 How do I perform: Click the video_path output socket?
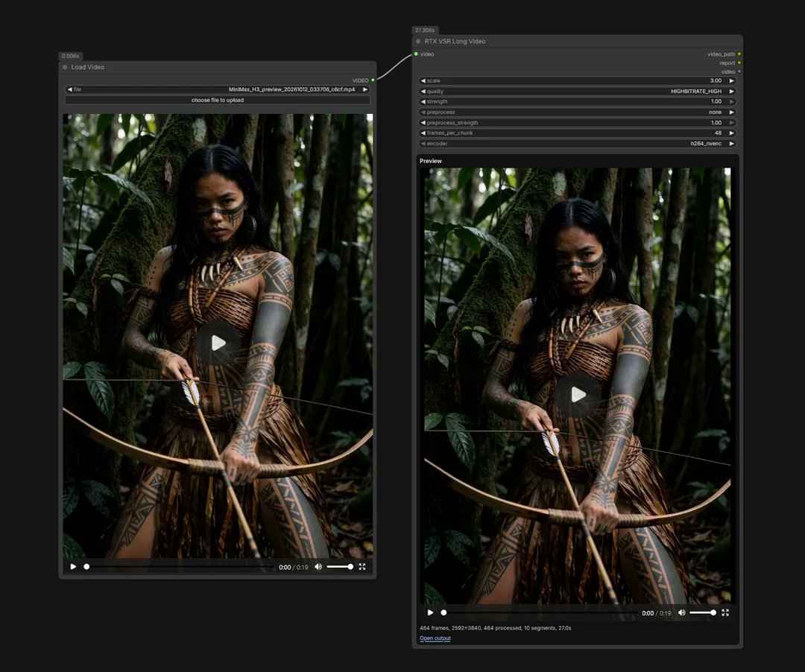[739, 54]
